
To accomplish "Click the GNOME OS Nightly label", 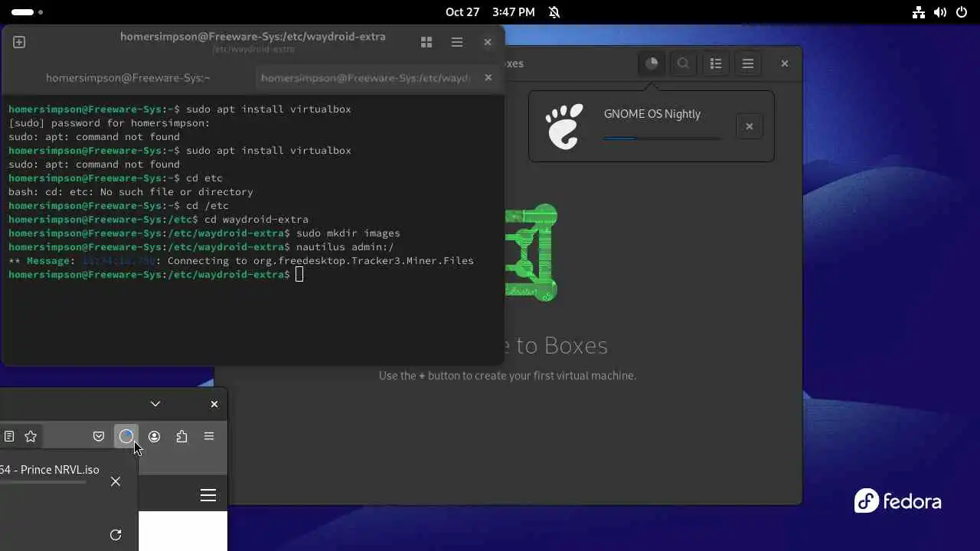I will (x=652, y=114).
